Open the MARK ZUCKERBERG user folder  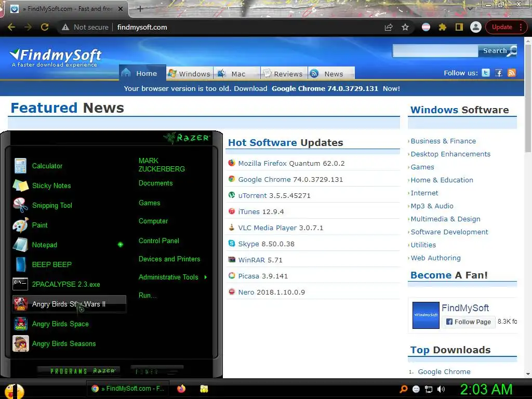pyautogui.click(x=162, y=165)
